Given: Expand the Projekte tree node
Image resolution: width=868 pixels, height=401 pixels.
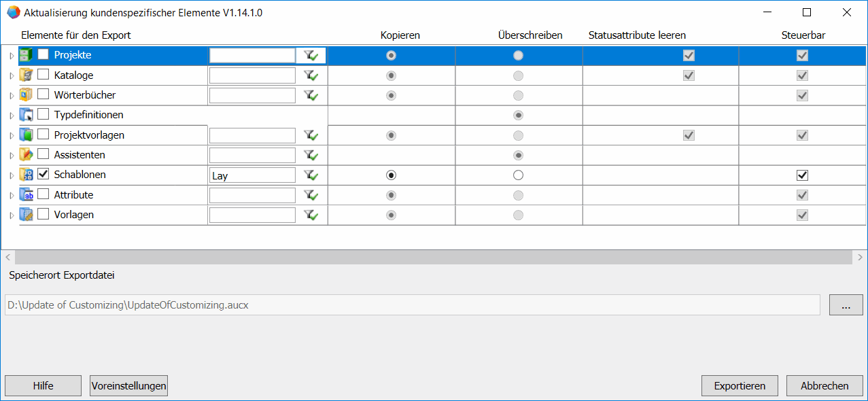Looking at the screenshot, I should click(x=12, y=56).
